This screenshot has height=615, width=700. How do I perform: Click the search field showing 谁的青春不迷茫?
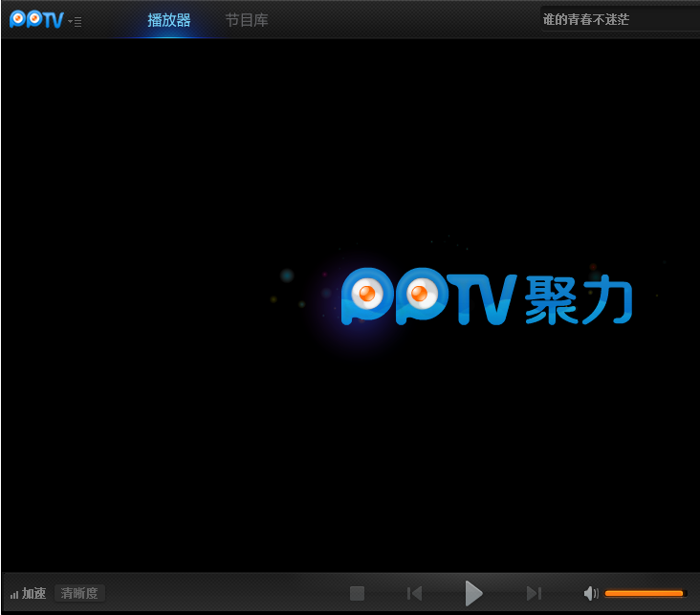coord(620,19)
